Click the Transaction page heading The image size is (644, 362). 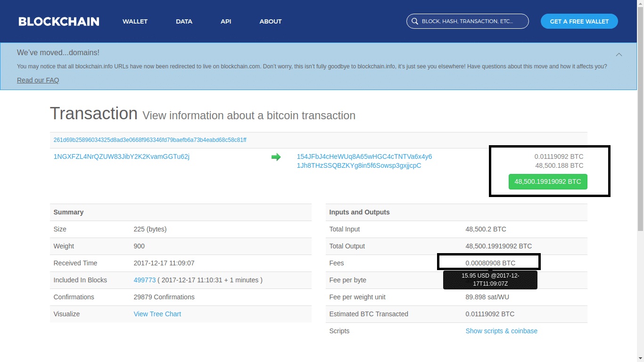click(94, 114)
